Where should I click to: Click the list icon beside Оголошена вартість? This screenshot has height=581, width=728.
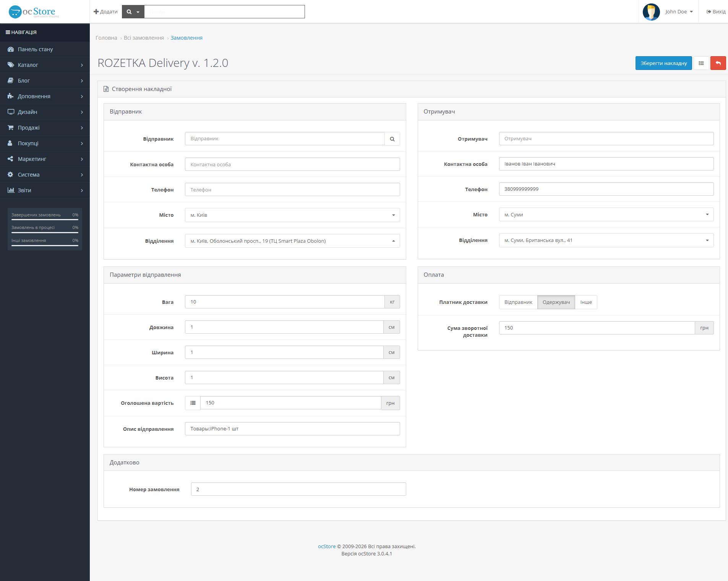193,403
